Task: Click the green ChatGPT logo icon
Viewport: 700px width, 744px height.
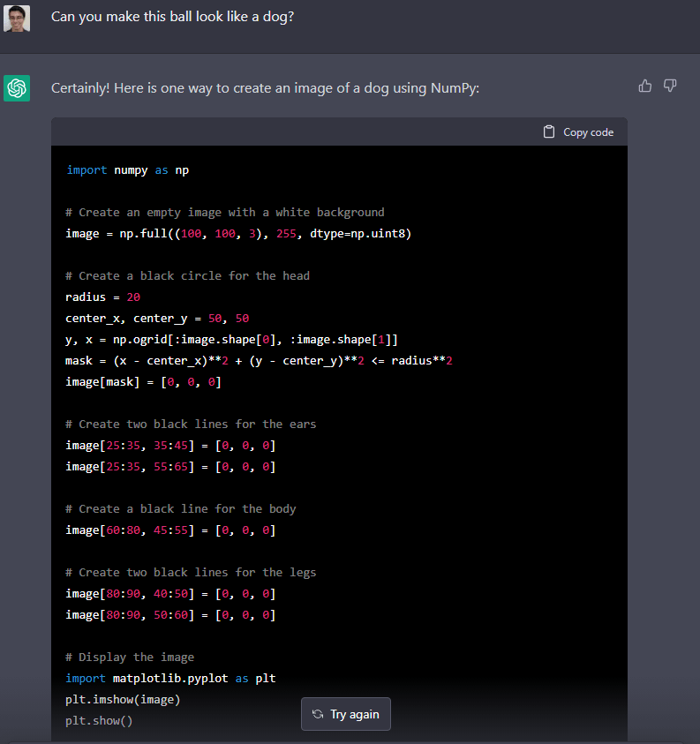Action: click(x=17, y=88)
